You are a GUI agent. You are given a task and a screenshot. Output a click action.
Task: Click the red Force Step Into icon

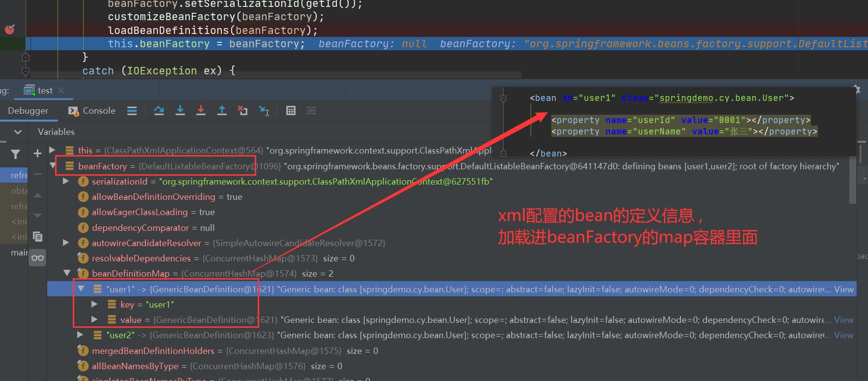[201, 111]
